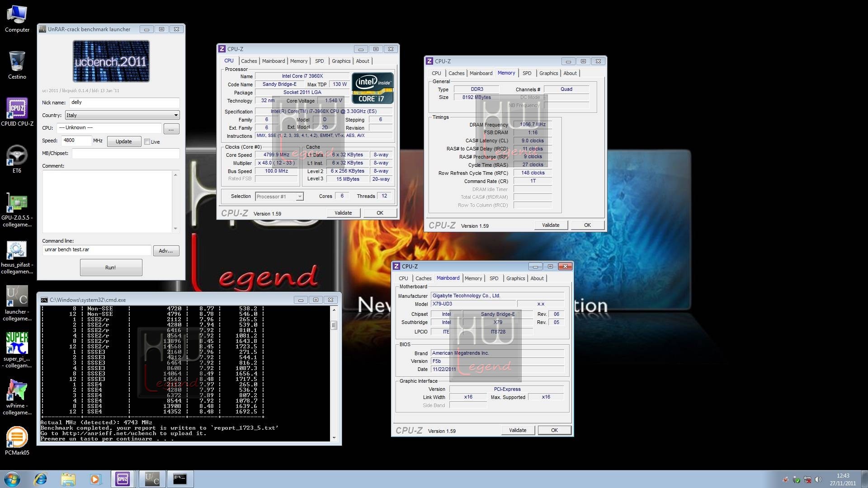The width and height of the screenshot is (868, 488).
Task: Open hexus_pifast desktop shortcut
Action: pyautogui.click(x=17, y=258)
